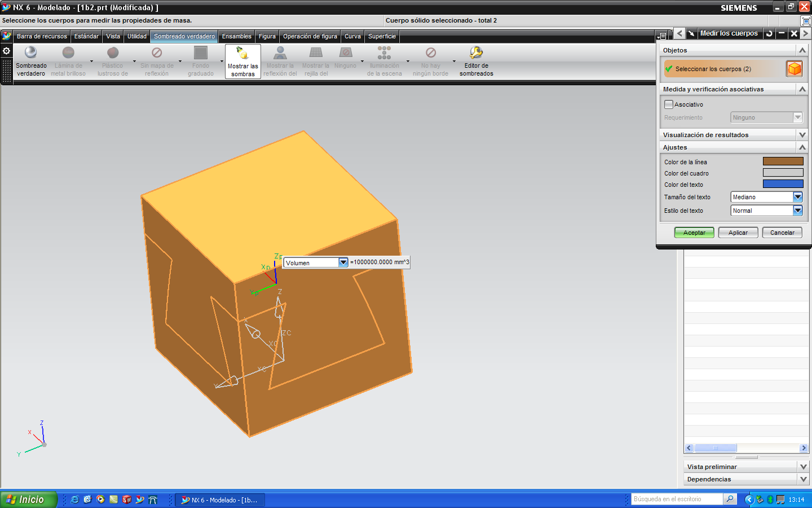Change the Color de la línea swatch
The image size is (812, 508).
783,161
